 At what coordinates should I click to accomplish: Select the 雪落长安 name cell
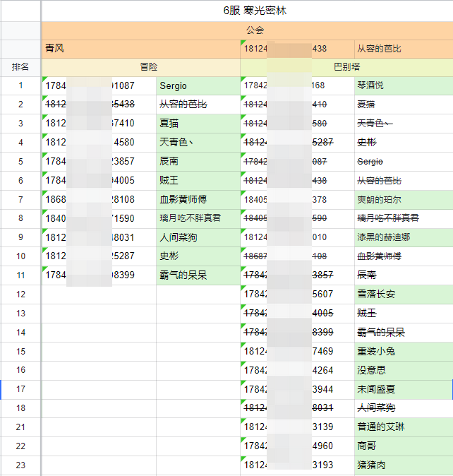coord(402,294)
